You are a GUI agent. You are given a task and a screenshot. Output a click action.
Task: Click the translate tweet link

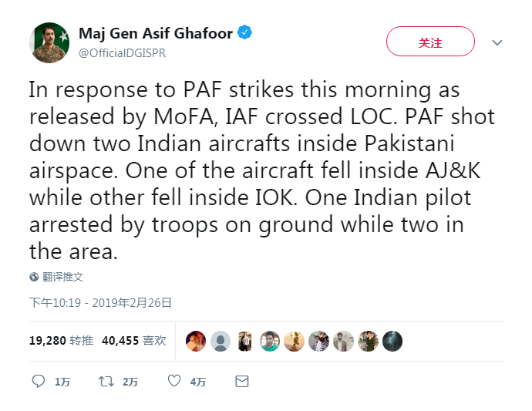tap(62, 277)
